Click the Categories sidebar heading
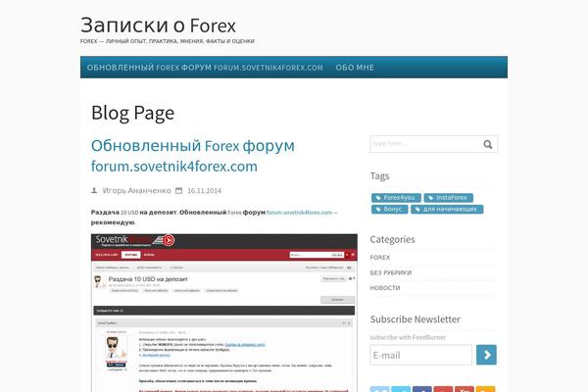Screen dimensions: 588x392 393,239
